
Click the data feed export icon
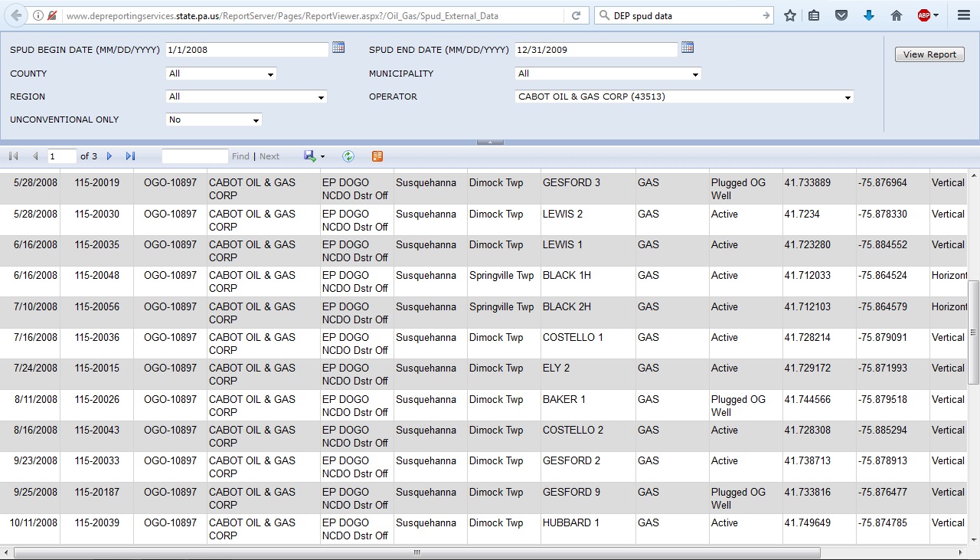pyautogui.click(x=377, y=156)
